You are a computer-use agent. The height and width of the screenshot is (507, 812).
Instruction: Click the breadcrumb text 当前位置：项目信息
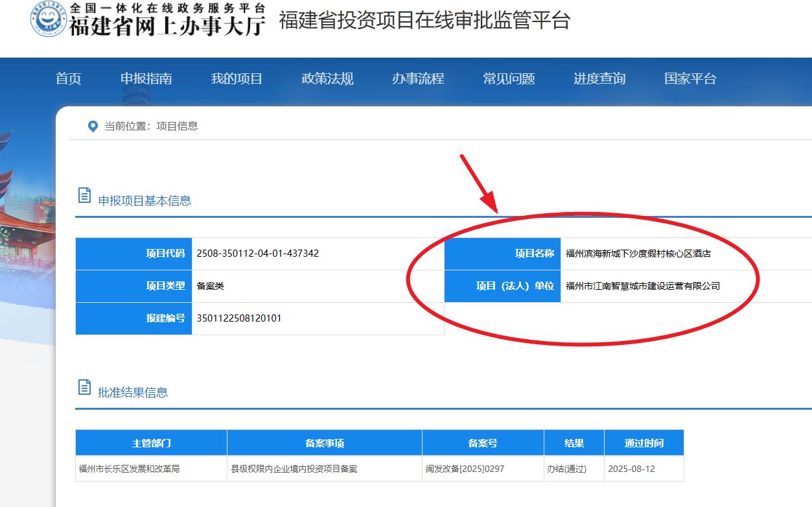(152, 126)
